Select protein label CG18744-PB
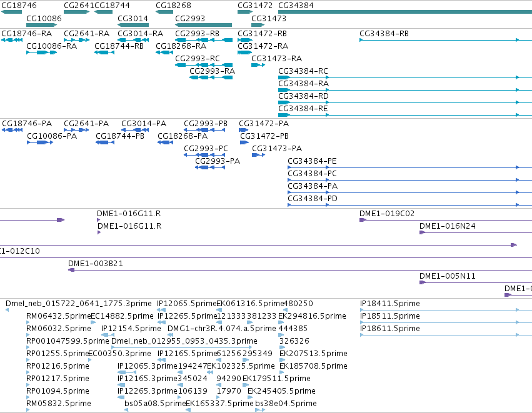Screen dimensions: 532x413 [x=120, y=136]
